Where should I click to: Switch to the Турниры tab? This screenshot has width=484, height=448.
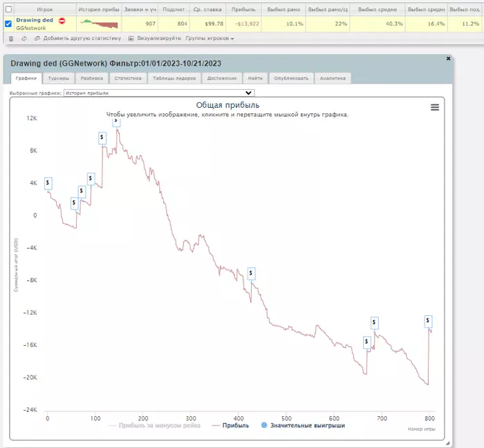pyautogui.click(x=59, y=78)
